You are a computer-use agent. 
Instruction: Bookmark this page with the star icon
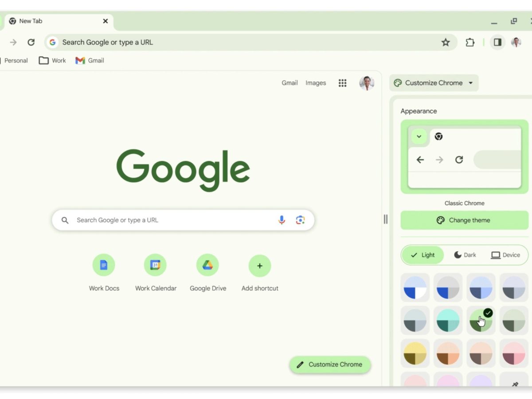pyautogui.click(x=446, y=43)
